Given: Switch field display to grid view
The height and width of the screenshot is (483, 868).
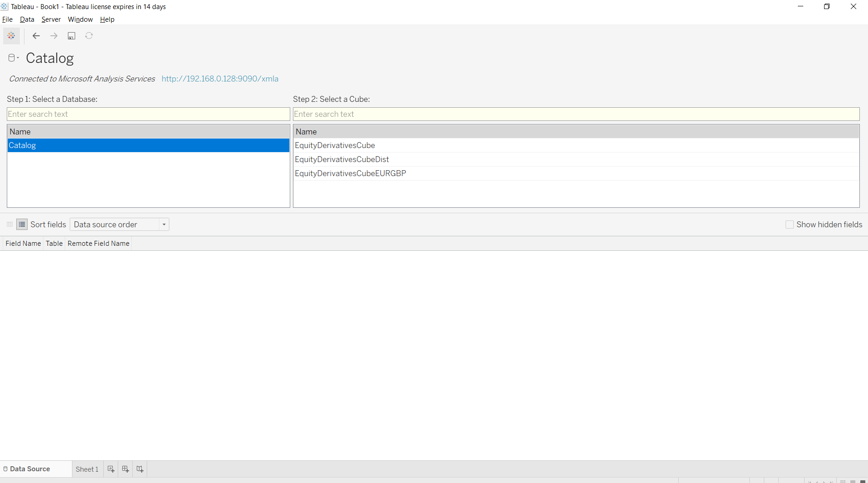Looking at the screenshot, I should pos(10,224).
